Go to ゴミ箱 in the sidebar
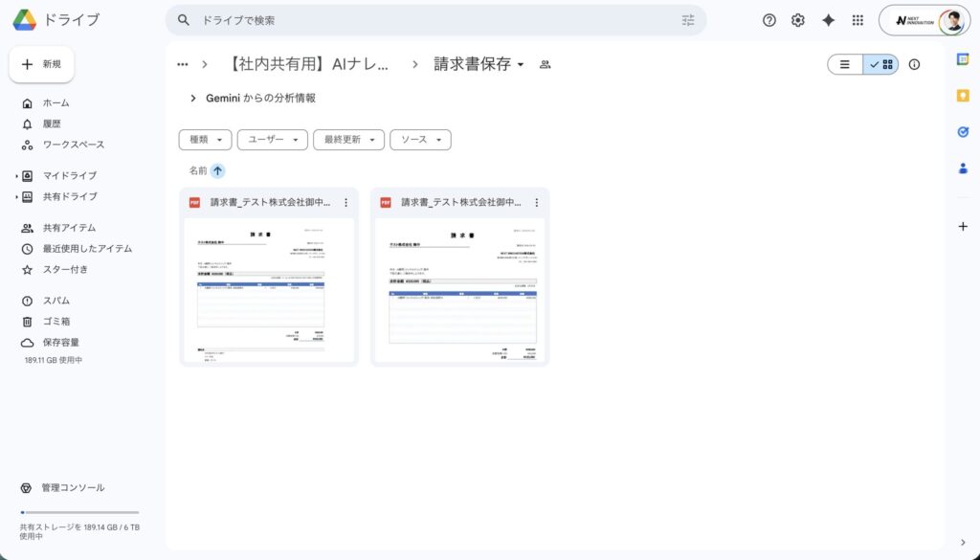Image resolution: width=980 pixels, height=560 pixels. (56, 322)
